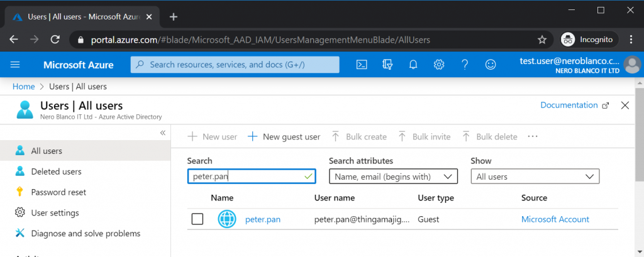The image size is (644, 257).
Task: Bookmark this page with the star icon
Action: [x=542, y=40]
